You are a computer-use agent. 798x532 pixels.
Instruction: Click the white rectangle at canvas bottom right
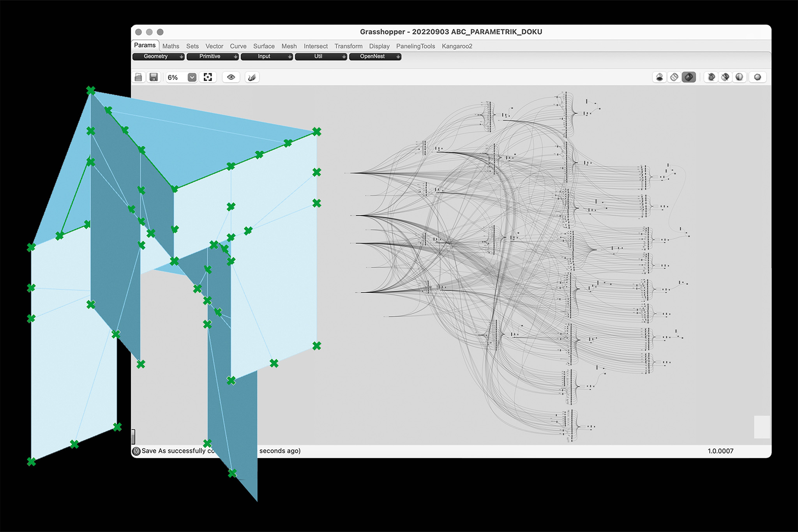click(x=762, y=427)
